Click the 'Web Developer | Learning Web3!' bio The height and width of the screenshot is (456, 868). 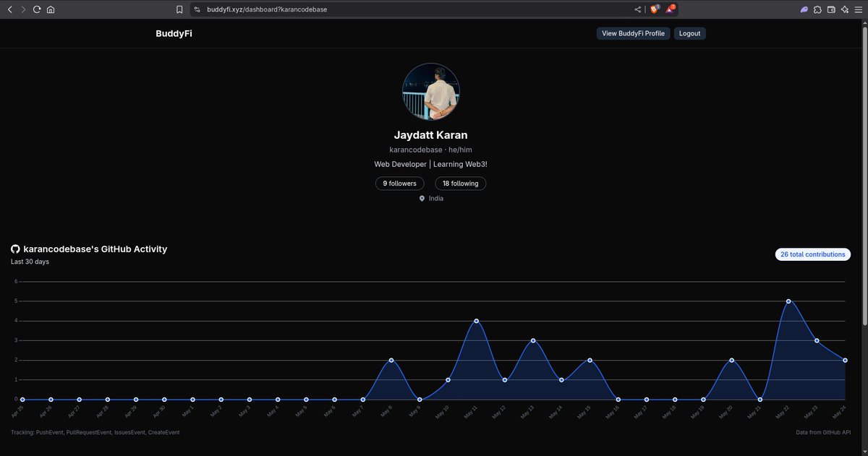(x=430, y=164)
